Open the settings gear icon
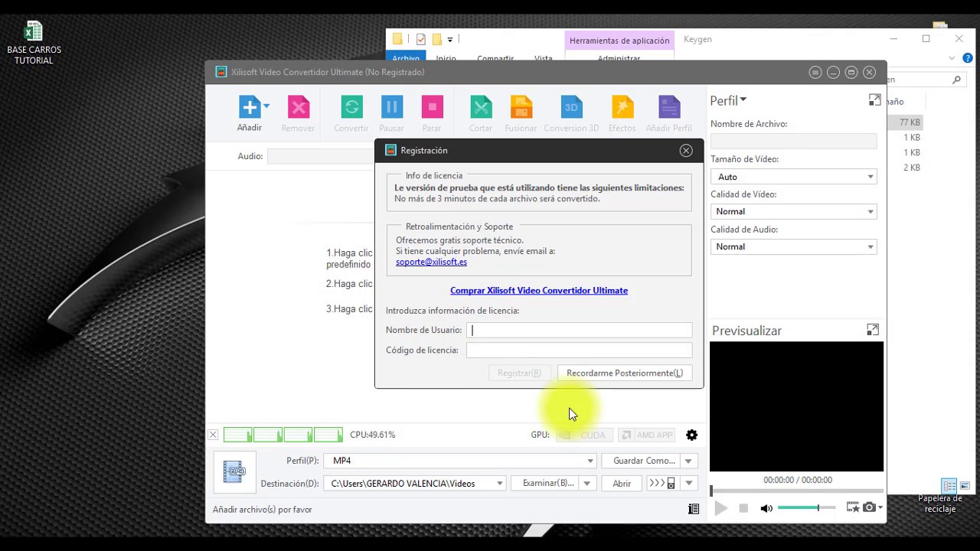Image resolution: width=980 pixels, height=551 pixels. point(692,435)
